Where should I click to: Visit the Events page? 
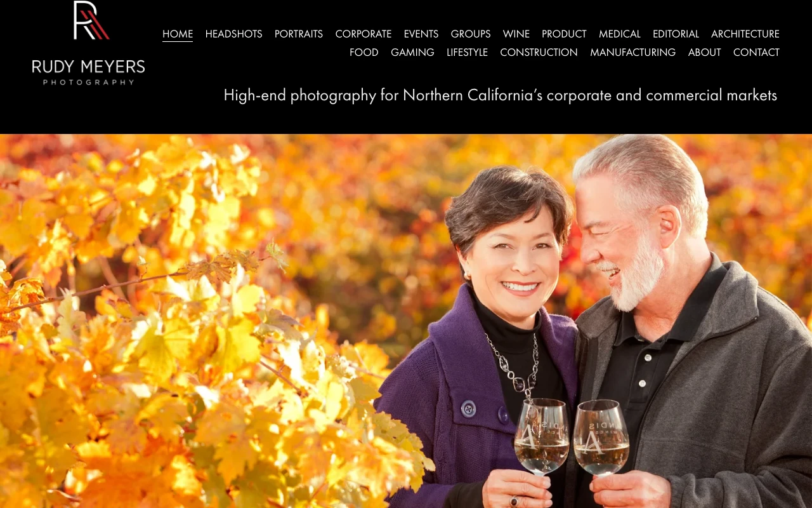(x=421, y=34)
